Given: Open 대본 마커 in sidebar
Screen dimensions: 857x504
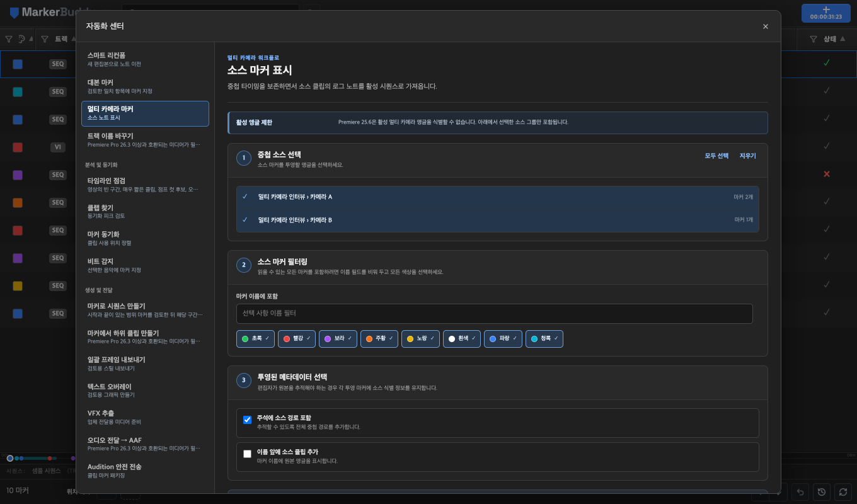Looking at the screenshot, I should tap(145, 86).
